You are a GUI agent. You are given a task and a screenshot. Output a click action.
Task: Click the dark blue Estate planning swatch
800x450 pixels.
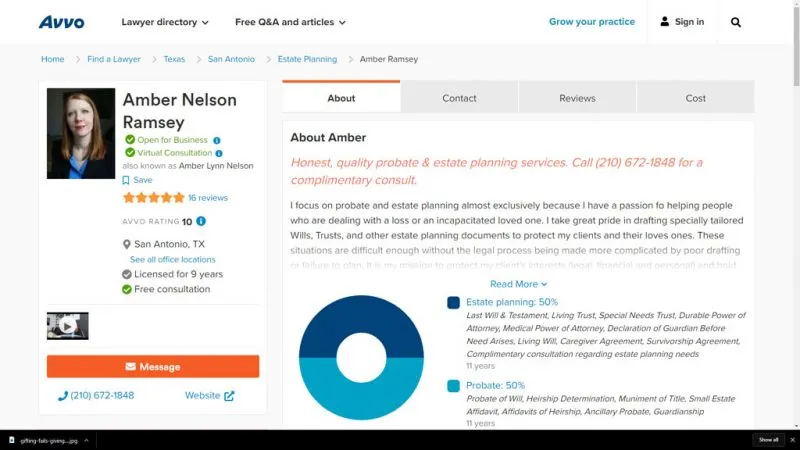(453, 302)
